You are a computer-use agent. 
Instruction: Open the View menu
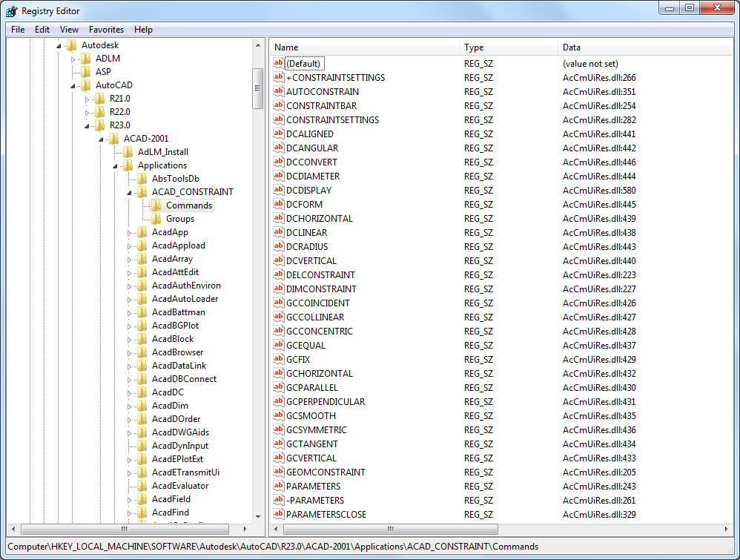pos(69,29)
